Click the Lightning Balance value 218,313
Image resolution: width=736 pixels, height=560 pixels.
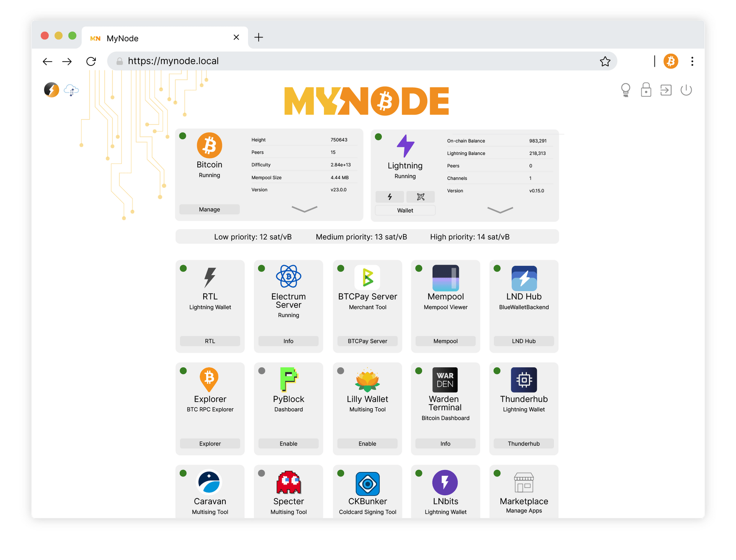(537, 153)
